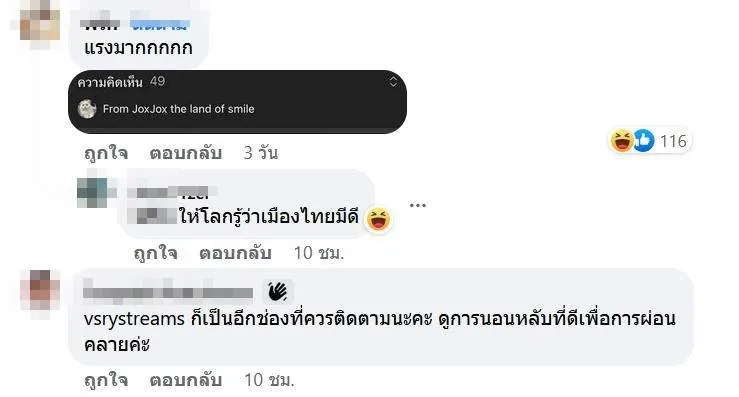Click the laughing reaction emoji beside 116
The height and width of the screenshot is (397, 739).
pyautogui.click(x=622, y=141)
